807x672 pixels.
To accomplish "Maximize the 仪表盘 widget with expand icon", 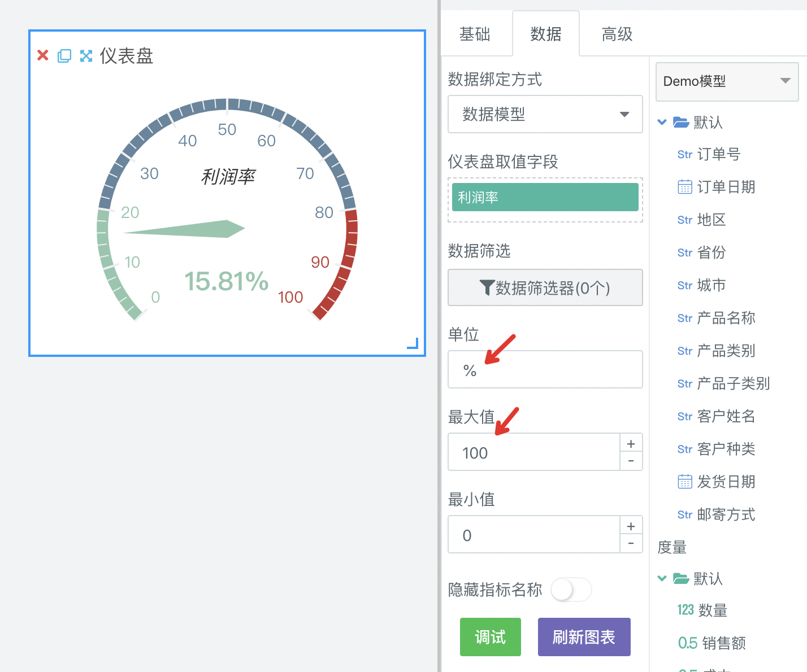I will [86, 55].
